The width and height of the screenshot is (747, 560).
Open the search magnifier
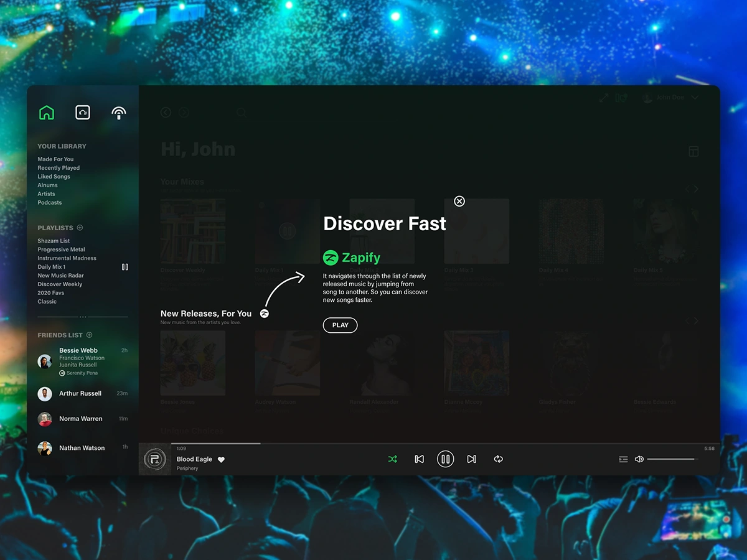pyautogui.click(x=242, y=113)
